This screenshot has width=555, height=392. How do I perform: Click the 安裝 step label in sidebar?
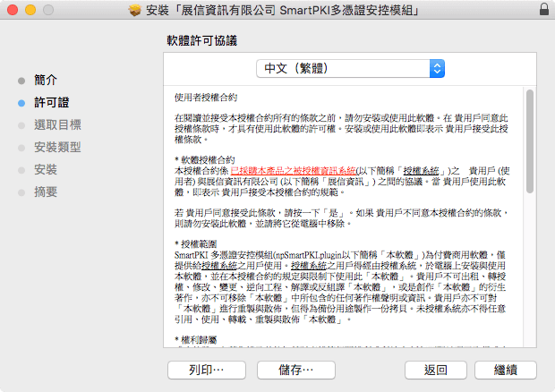click(x=46, y=169)
